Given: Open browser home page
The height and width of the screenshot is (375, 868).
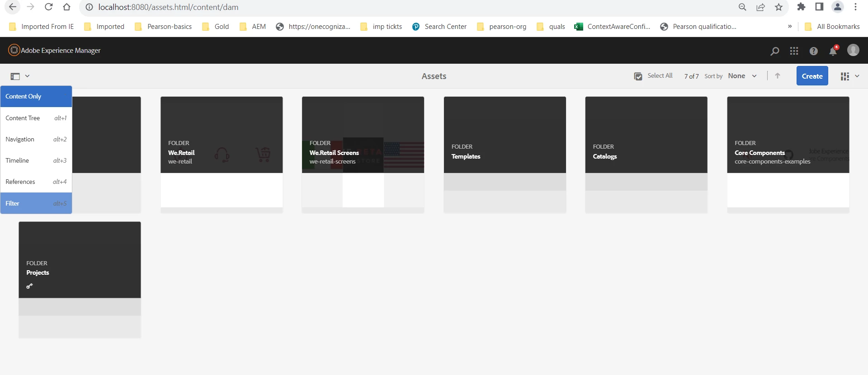Looking at the screenshot, I should [66, 7].
